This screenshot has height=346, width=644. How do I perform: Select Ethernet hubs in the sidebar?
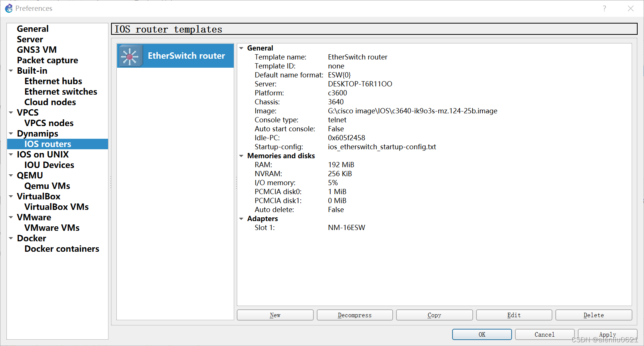53,81
